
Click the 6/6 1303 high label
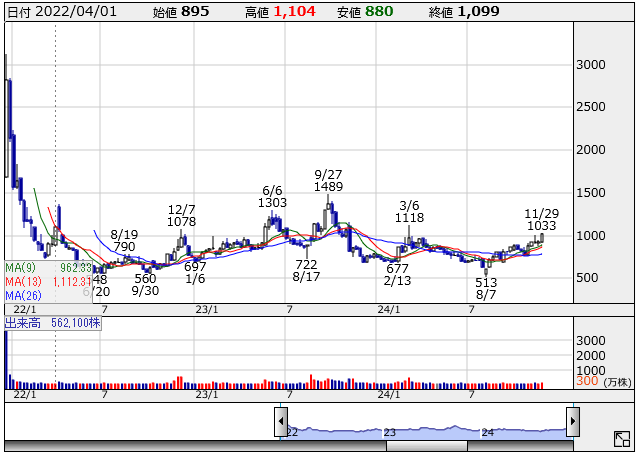click(x=272, y=196)
